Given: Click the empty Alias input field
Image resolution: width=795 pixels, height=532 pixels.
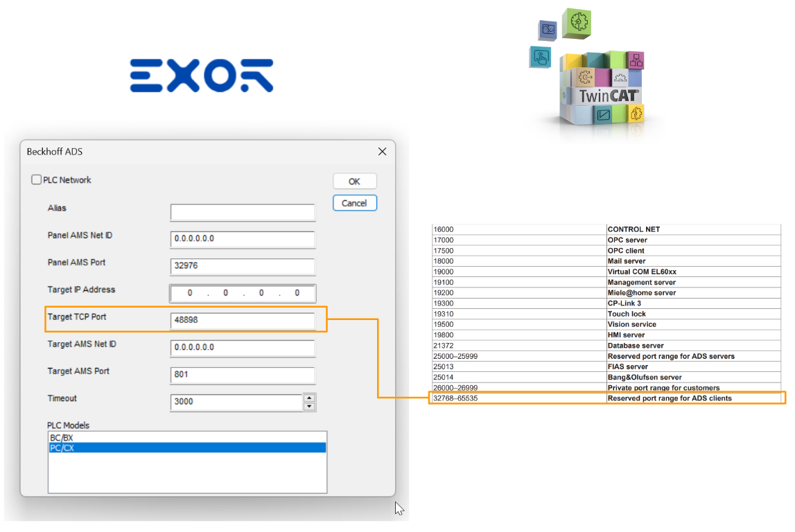Looking at the screenshot, I should pos(242,212).
